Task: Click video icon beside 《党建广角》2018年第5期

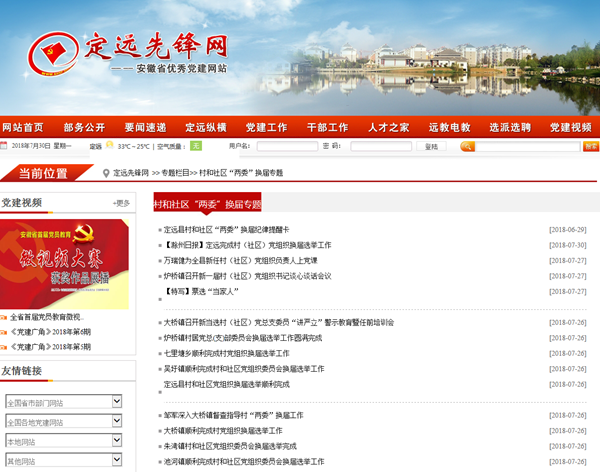Action: coord(3,347)
